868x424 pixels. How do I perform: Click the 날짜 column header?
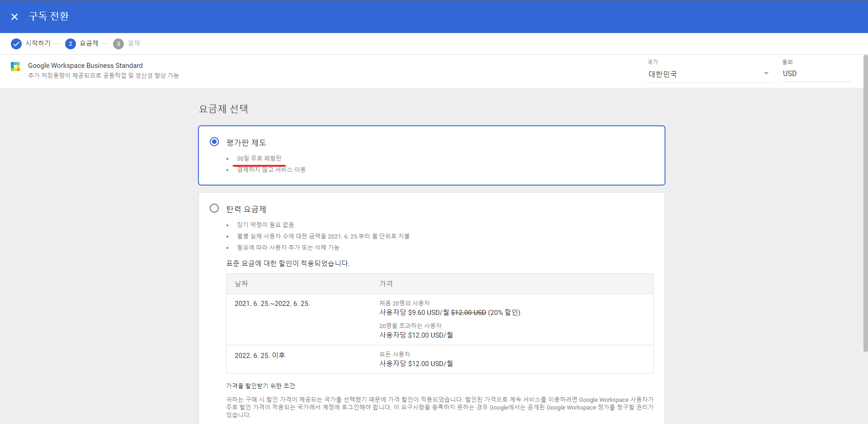(x=241, y=284)
